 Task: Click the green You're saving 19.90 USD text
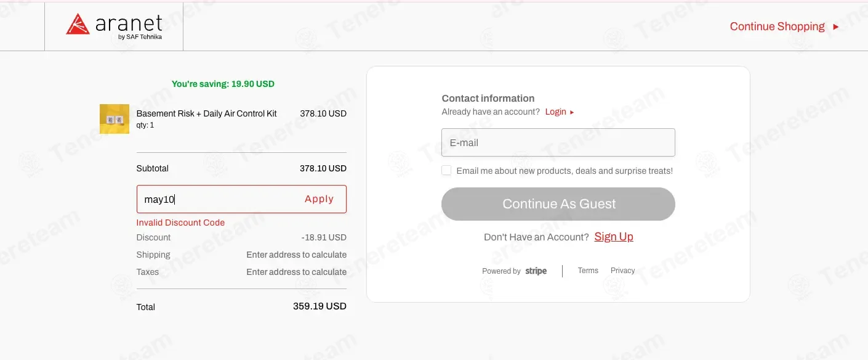[223, 84]
